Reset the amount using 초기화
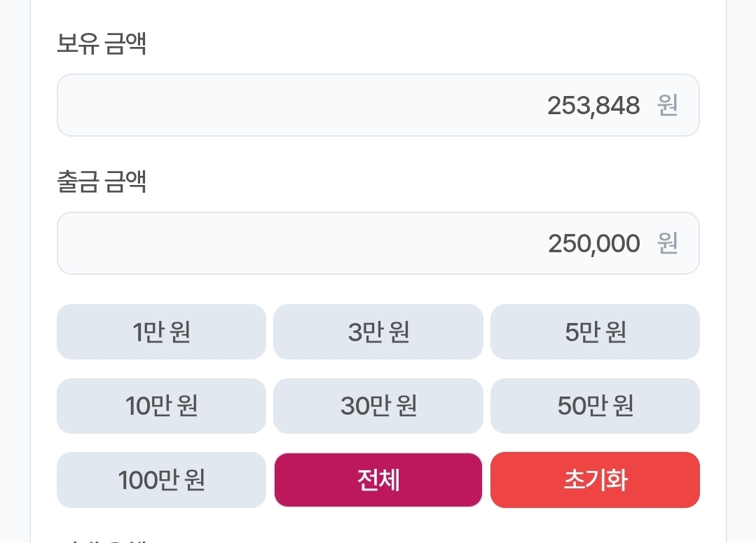Image resolution: width=756 pixels, height=543 pixels. (x=595, y=480)
